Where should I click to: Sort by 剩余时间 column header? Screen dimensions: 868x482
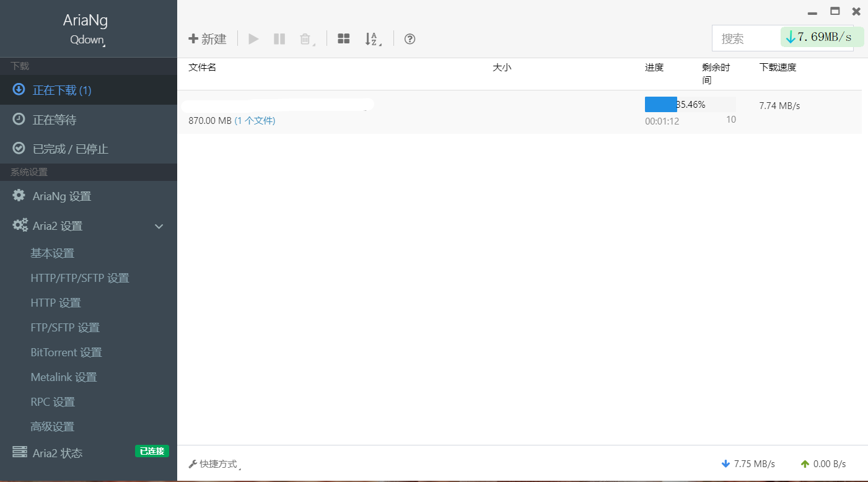(x=716, y=74)
